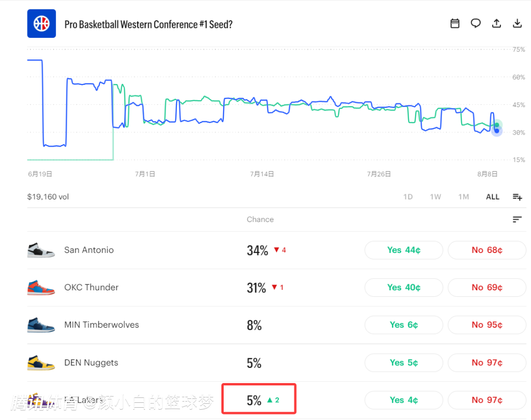Buy Yes 5¢ for DEN Nuggets

(x=404, y=363)
